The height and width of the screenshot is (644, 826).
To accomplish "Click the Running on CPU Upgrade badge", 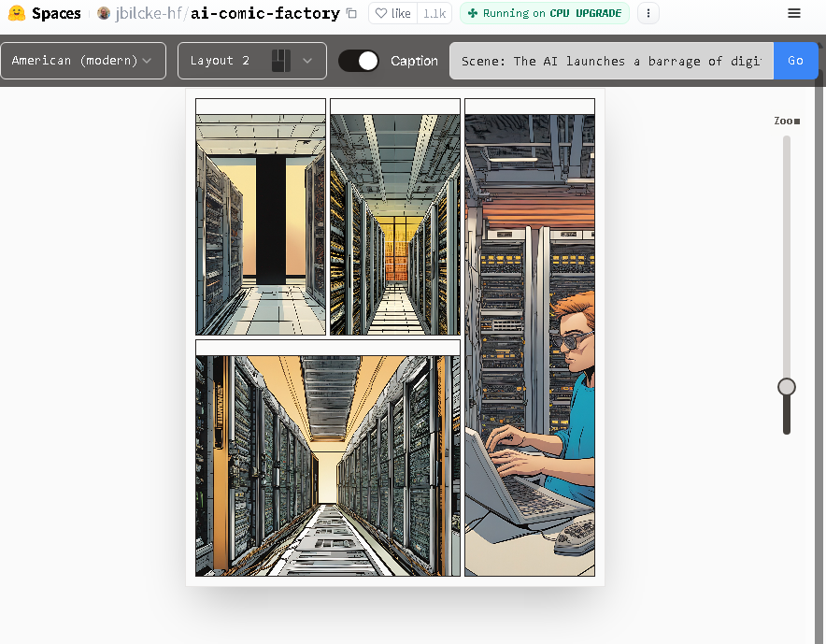I will tap(545, 13).
